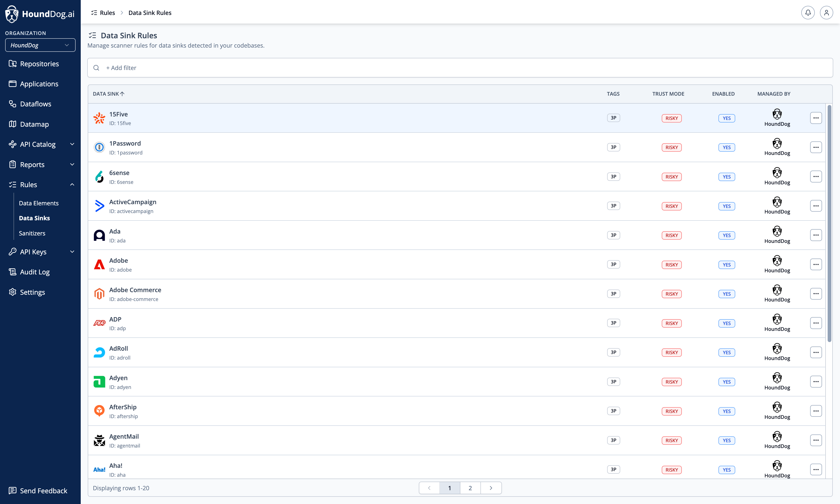Click the ActiveCampaign logo icon
The width and height of the screenshot is (840, 504).
99,206
